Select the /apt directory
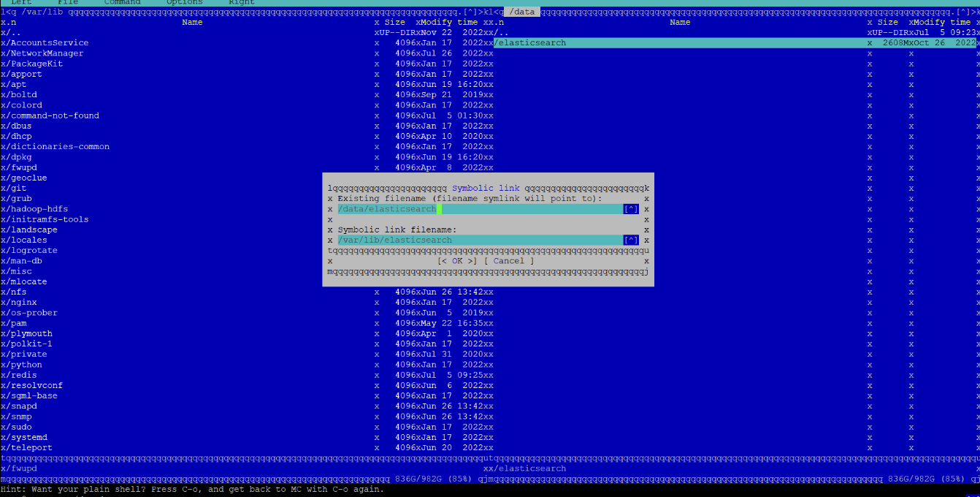Image resolution: width=980 pixels, height=497 pixels. click(244, 84)
